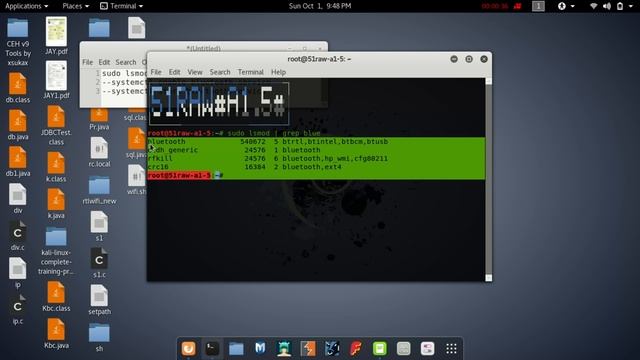Launch Armitage from the dock

coord(284,349)
